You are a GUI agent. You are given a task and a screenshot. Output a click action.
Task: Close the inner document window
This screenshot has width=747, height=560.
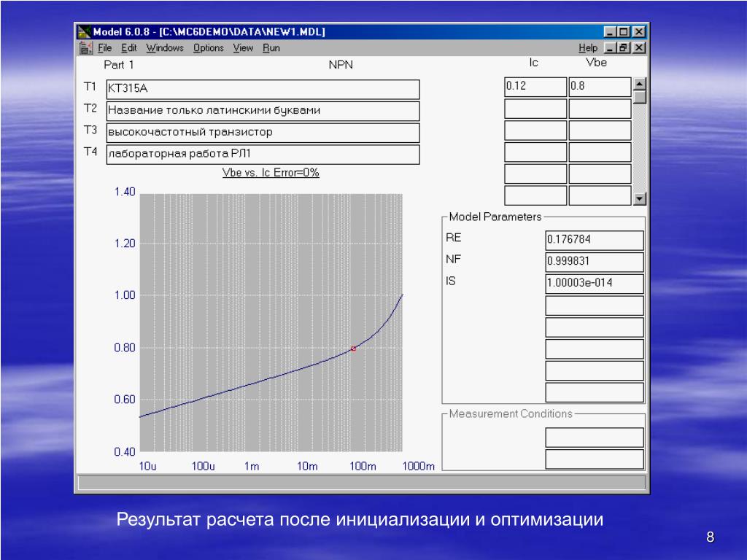(639, 47)
